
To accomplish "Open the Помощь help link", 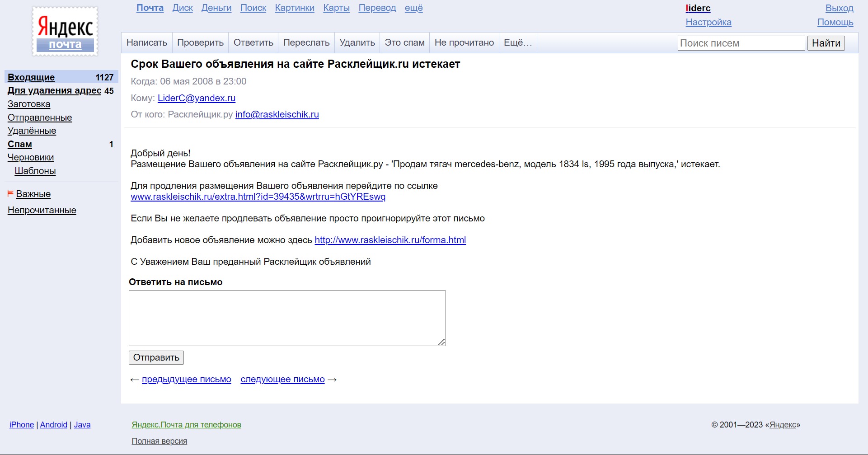I will (835, 22).
